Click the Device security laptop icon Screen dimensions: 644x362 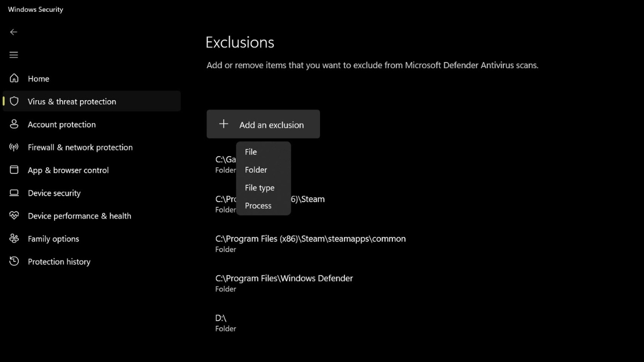pos(14,193)
